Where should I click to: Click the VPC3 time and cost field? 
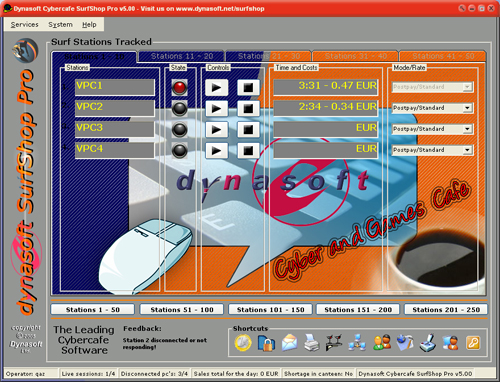click(326, 129)
